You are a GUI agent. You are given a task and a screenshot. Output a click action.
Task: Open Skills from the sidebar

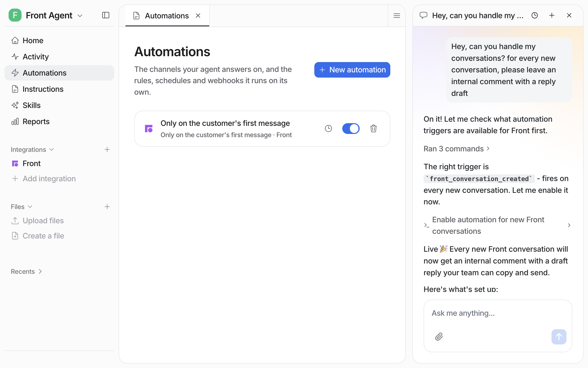tap(59, 105)
